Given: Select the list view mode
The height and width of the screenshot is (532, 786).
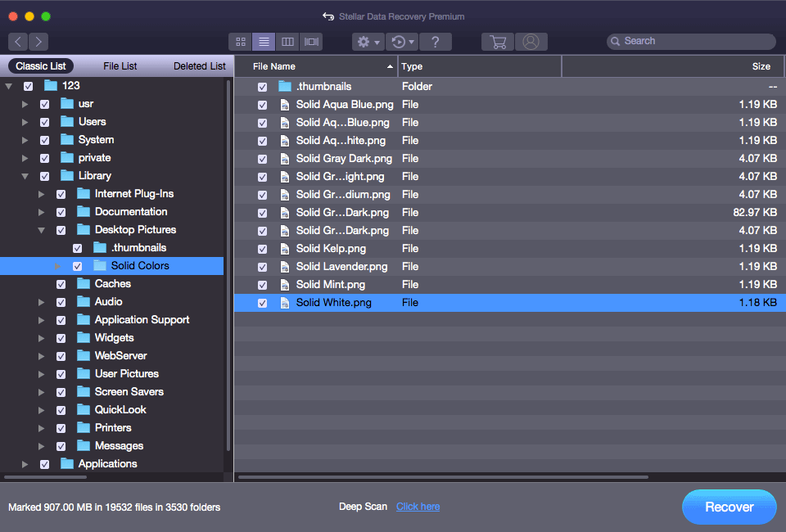Looking at the screenshot, I should point(262,41).
